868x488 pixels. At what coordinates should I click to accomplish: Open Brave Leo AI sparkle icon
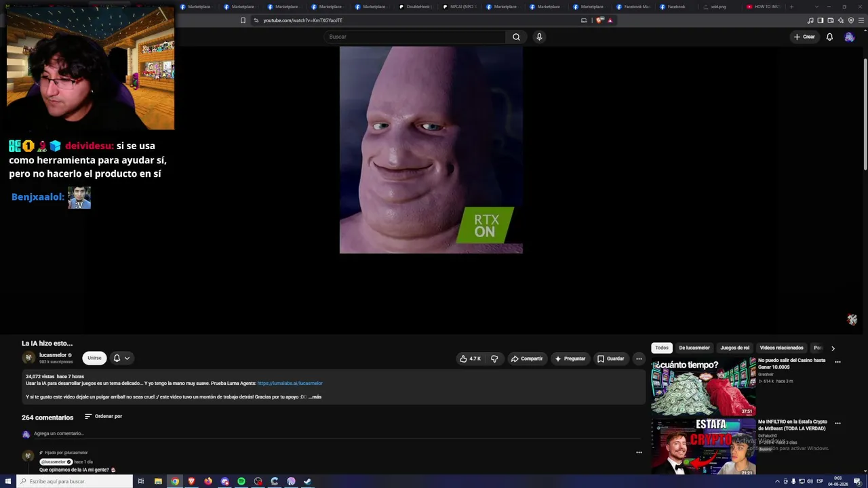pos(841,20)
